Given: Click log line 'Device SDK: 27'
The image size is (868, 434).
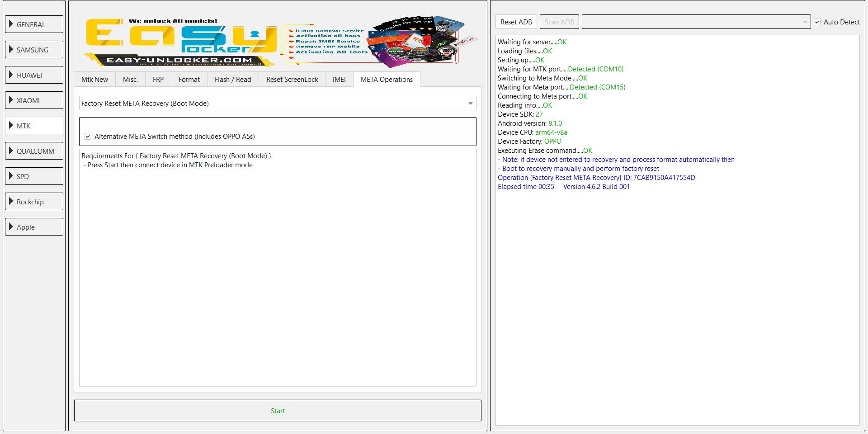Looking at the screenshot, I should click(x=520, y=114).
